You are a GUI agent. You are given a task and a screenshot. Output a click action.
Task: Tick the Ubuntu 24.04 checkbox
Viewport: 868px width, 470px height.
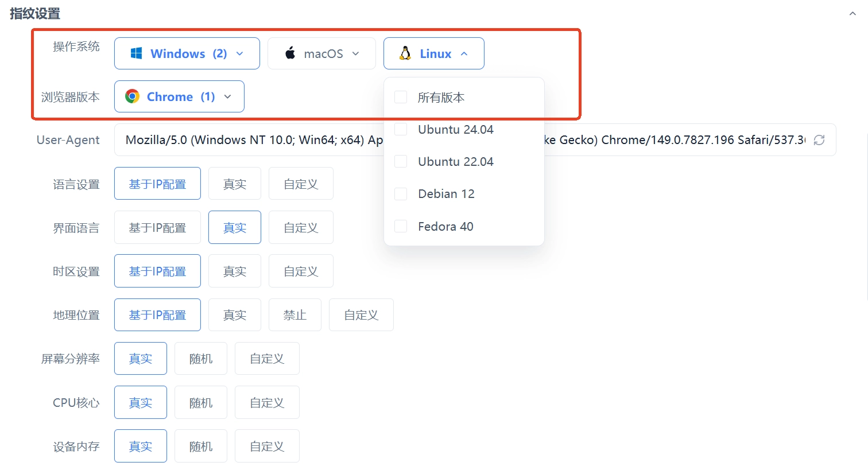(401, 129)
